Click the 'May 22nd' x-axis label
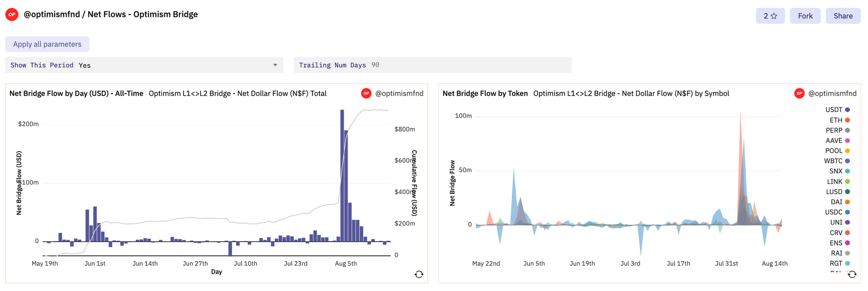 (x=486, y=264)
